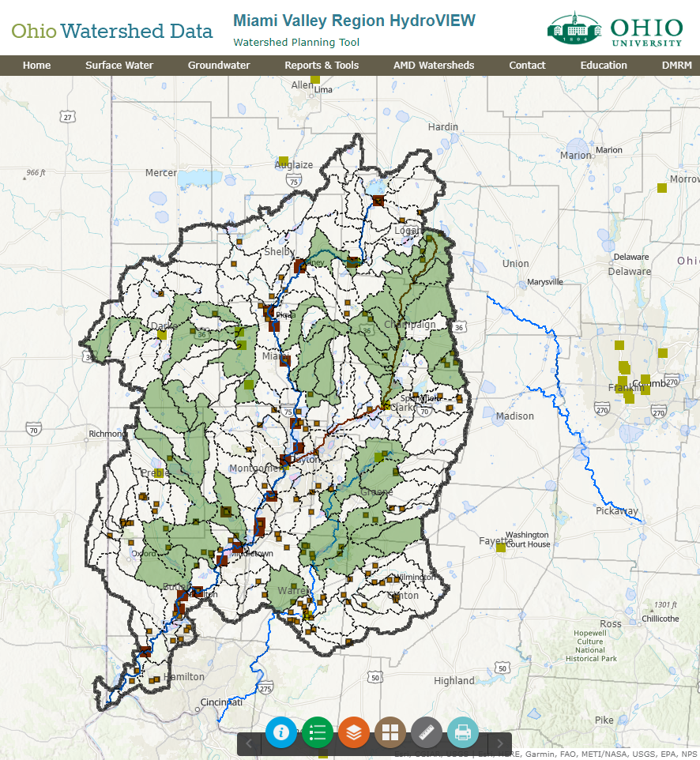Open the Surface Water menu

pos(119,66)
